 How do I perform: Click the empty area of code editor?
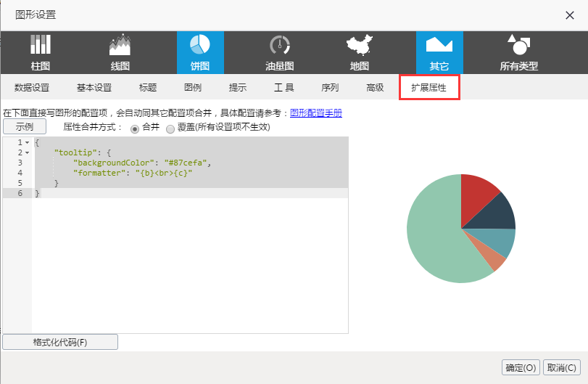click(x=190, y=265)
